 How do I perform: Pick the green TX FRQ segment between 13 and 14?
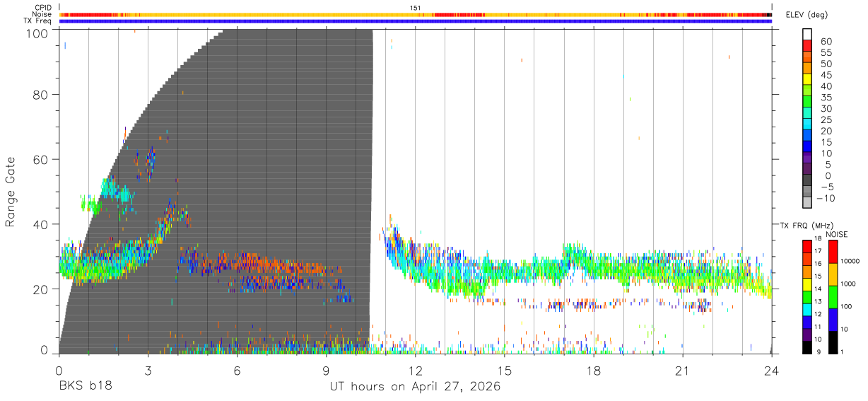click(x=807, y=297)
